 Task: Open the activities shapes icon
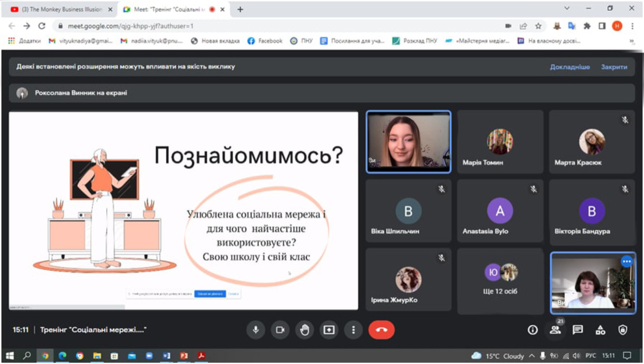(x=600, y=330)
